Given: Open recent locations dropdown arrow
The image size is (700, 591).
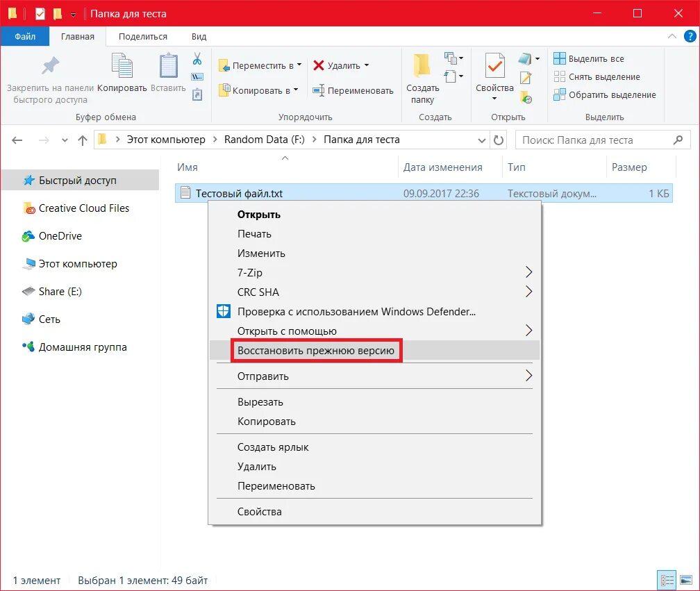Looking at the screenshot, I should click(x=65, y=140).
